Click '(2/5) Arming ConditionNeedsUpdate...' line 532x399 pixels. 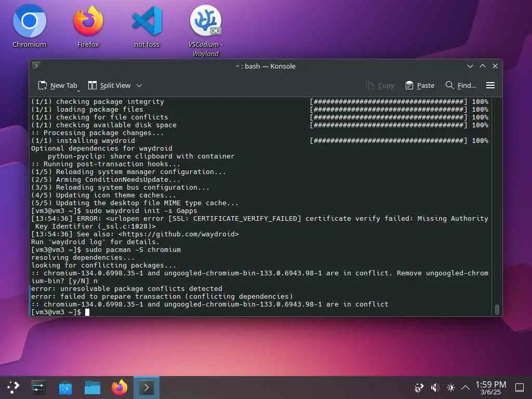click(x=106, y=179)
